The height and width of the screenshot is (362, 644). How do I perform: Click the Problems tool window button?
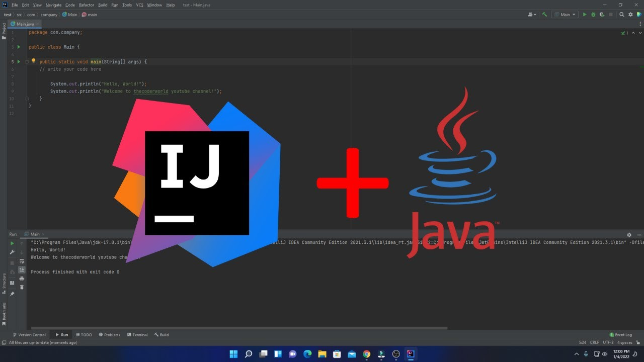109,334
